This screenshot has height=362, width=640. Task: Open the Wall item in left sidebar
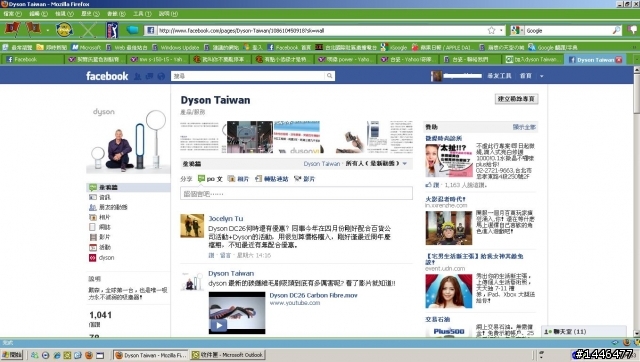[128, 187]
